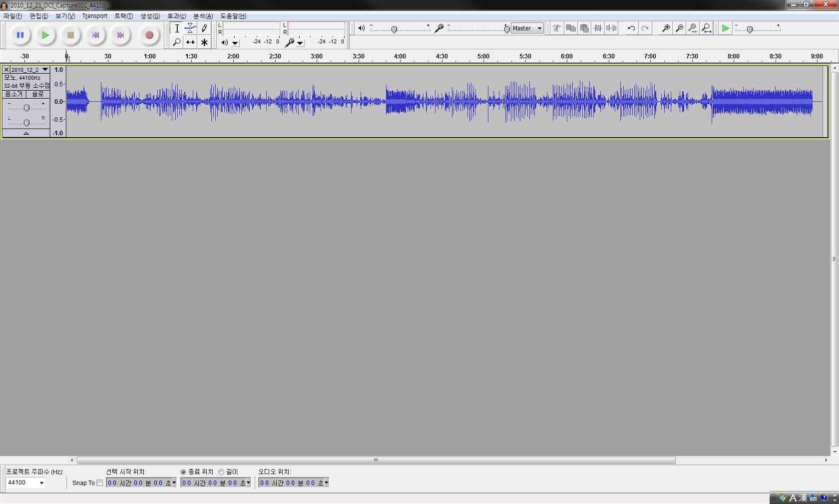Click Play-at-speed green arrow
The width and height of the screenshot is (839, 504).
726,28
